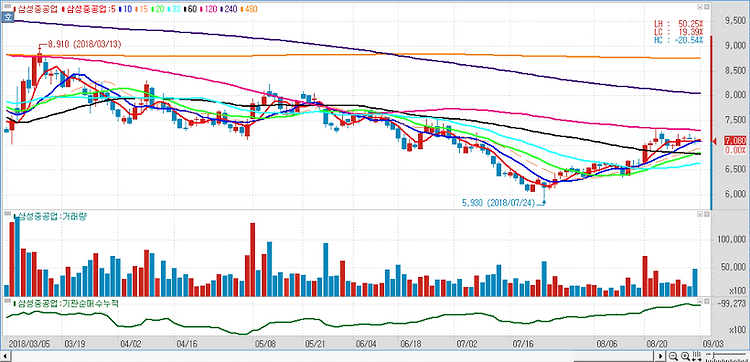
Task: Click the 8,910 (2018/03/13) high marker
Action: (x=84, y=44)
